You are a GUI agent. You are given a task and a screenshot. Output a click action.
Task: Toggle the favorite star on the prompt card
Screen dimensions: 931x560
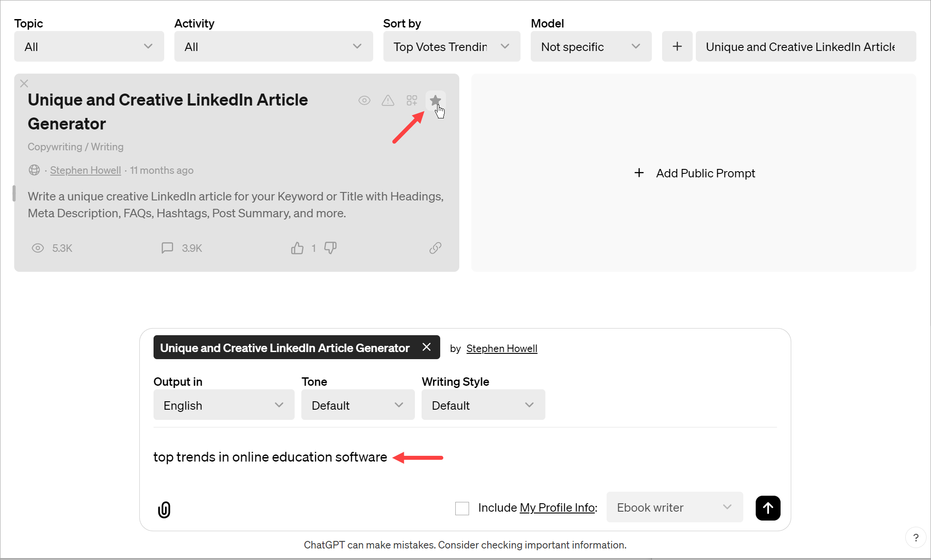pyautogui.click(x=435, y=100)
